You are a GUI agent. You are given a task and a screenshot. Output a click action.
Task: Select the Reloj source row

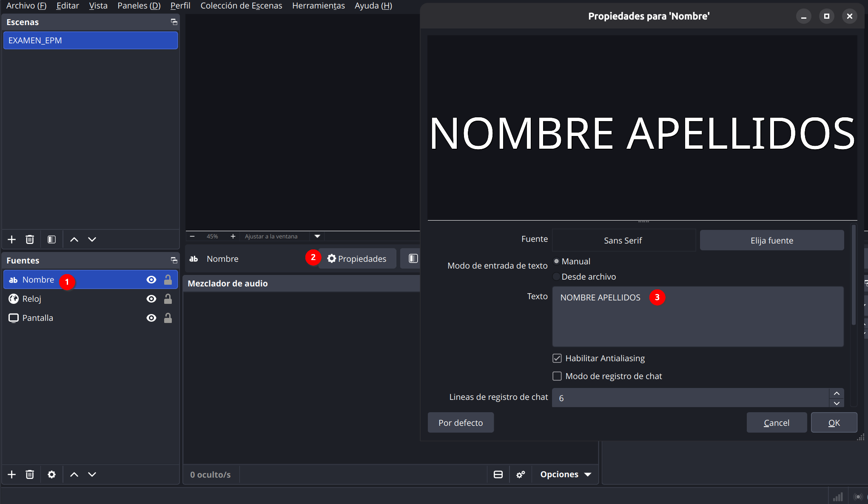pos(91,299)
